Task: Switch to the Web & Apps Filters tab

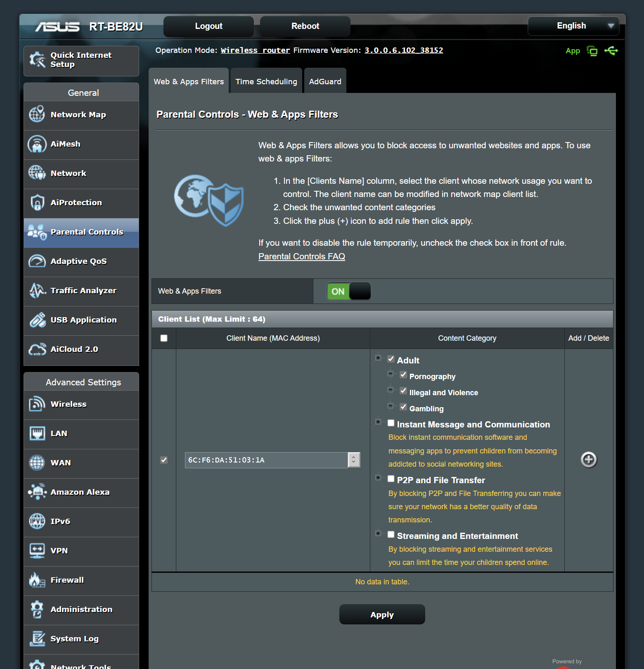Action: (189, 81)
